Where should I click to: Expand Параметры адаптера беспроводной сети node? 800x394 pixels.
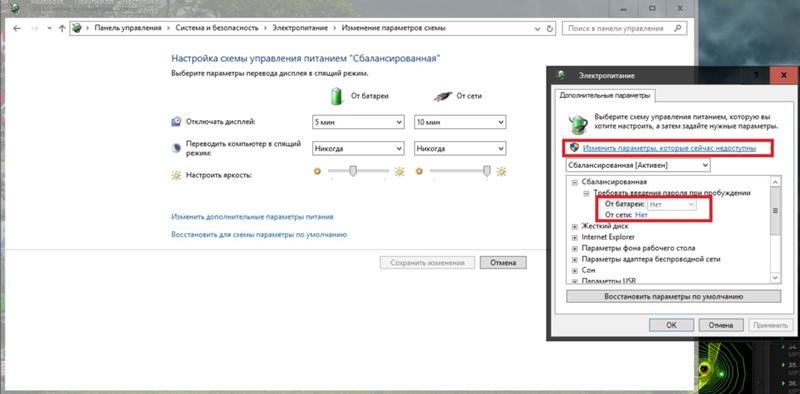click(574, 260)
